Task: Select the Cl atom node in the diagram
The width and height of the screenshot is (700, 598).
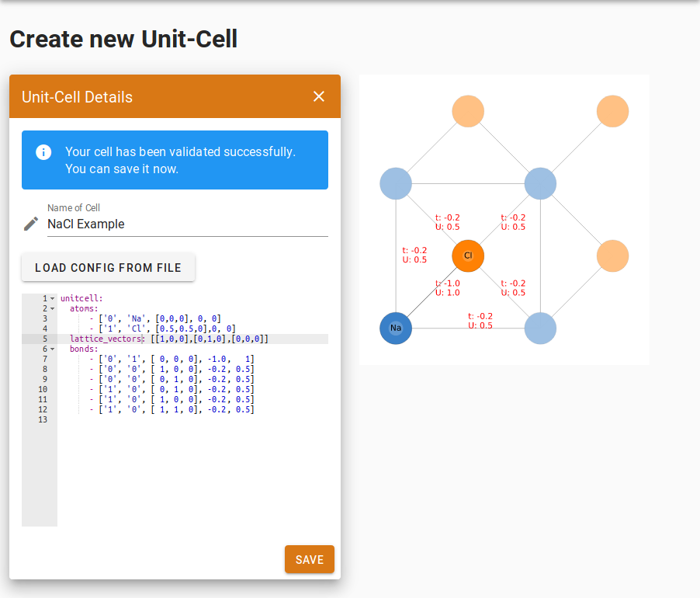Action: pos(468,256)
